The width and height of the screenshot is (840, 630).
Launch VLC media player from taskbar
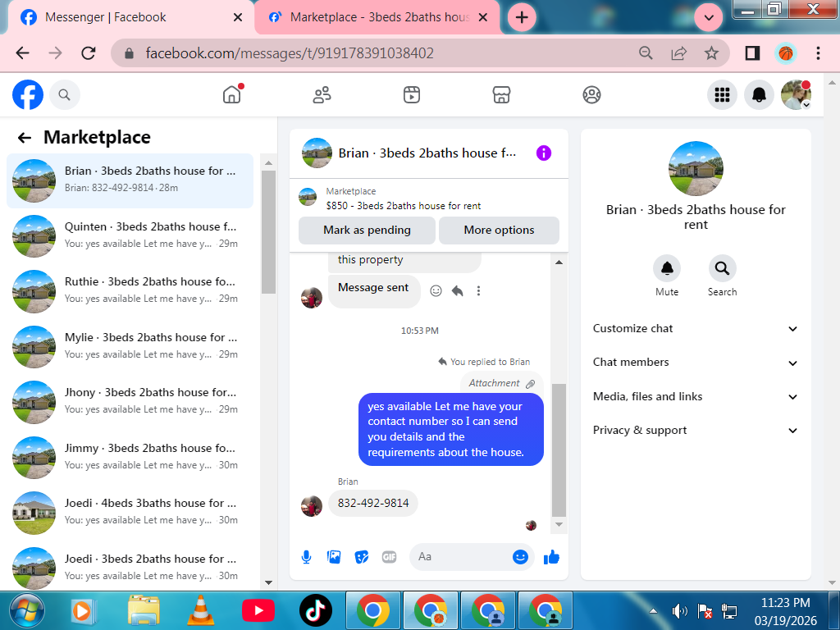click(x=200, y=610)
